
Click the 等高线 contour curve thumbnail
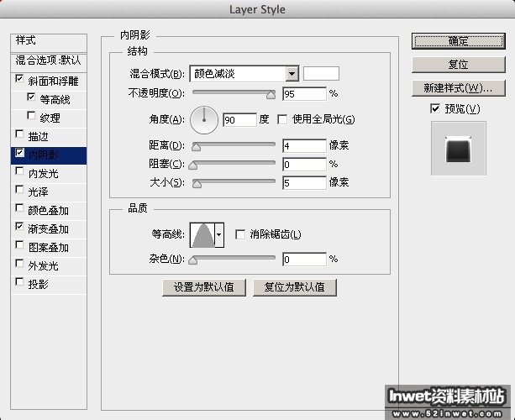(202, 235)
